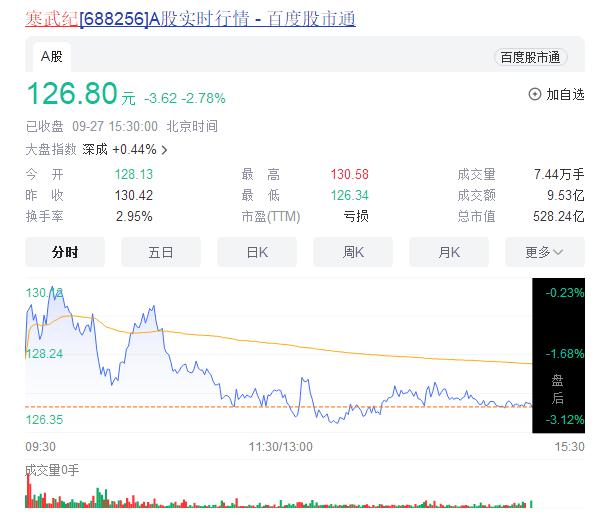Click the 11:30/13:00 time axis label

pyautogui.click(x=281, y=446)
